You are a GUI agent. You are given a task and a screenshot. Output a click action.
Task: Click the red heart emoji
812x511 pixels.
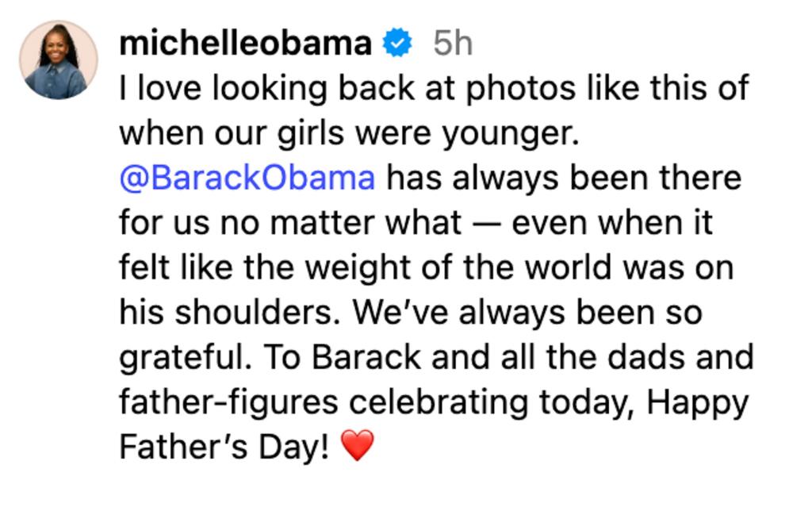358,446
